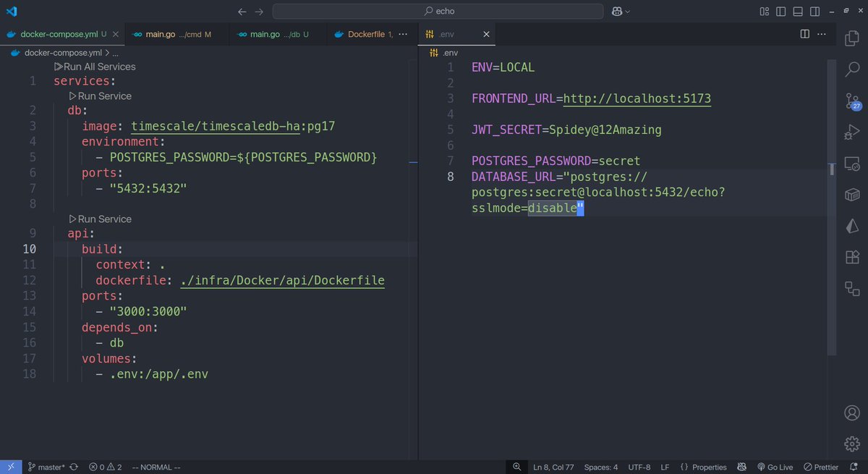Open notifications bell
The image size is (868, 474).
click(854, 467)
